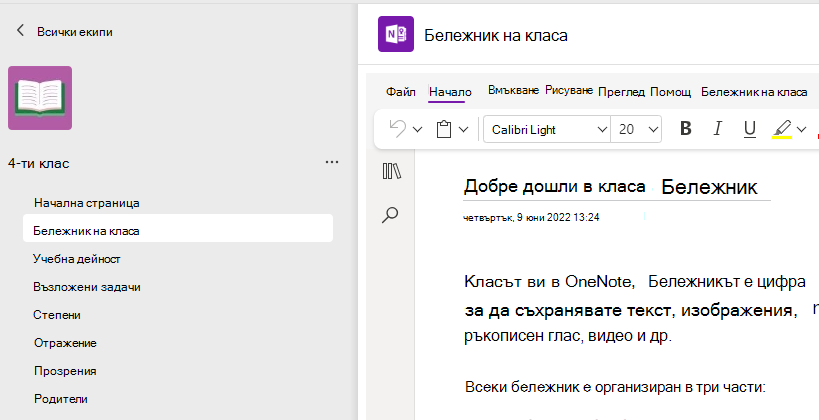This screenshot has width=819, height=420.
Task: Open Родители in sidebar
Action: tap(61, 399)
